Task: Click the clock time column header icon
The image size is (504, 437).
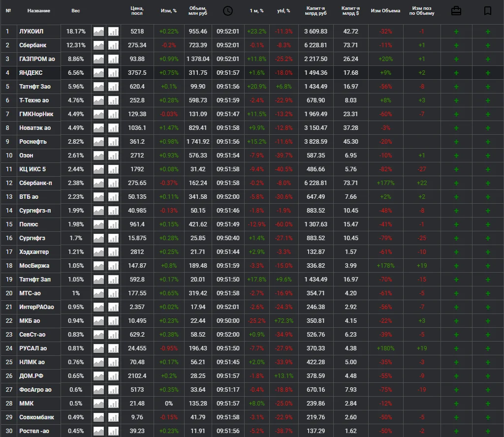Action: point(227,11)
